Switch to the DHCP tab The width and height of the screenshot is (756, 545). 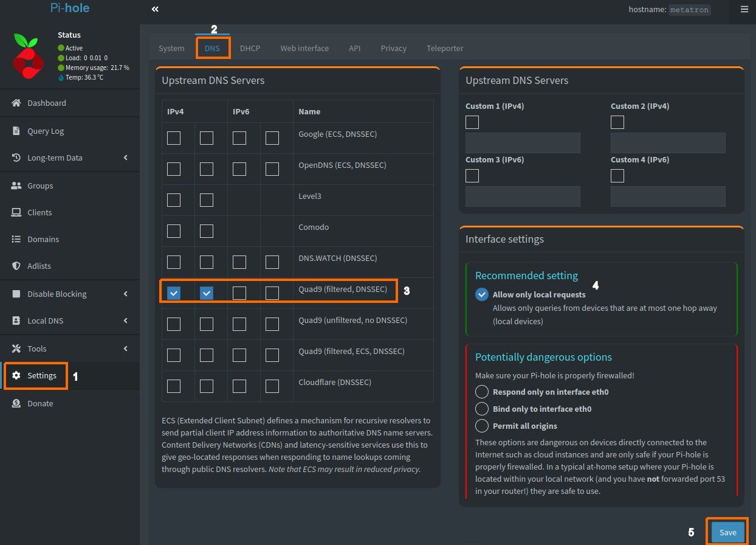click(250, 48)
